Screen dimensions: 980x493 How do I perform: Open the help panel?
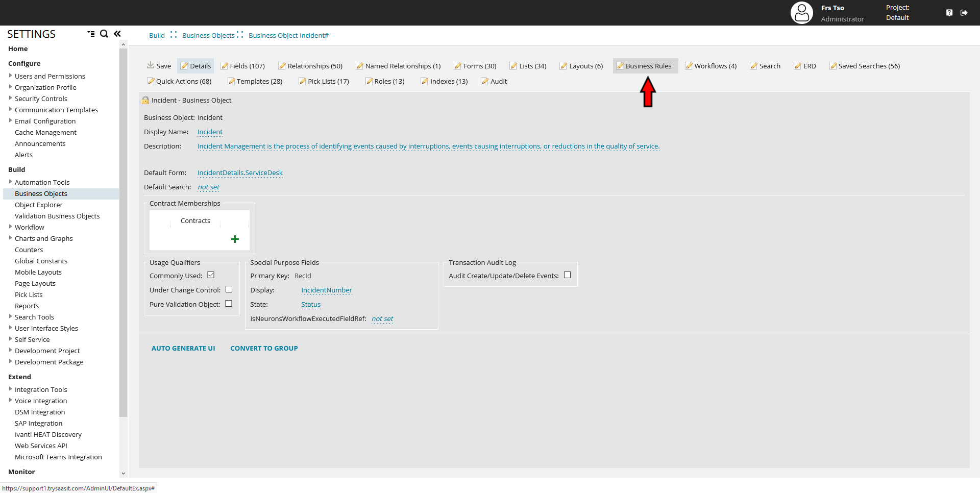point(949,12)
